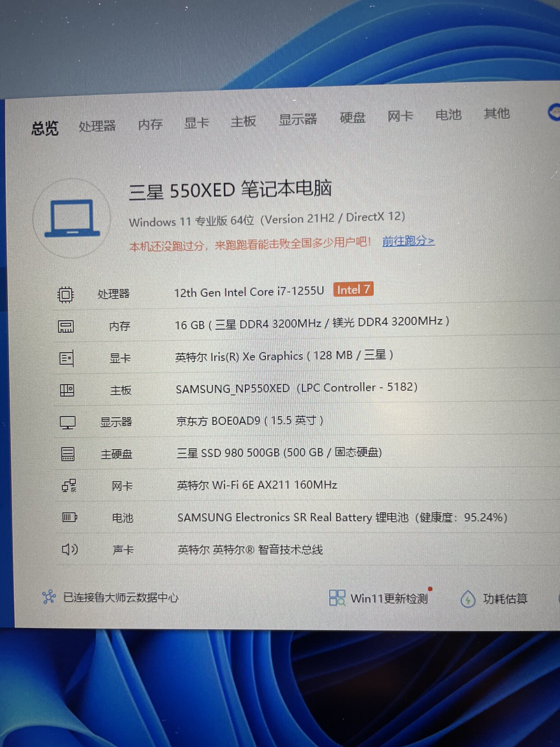Open the 显卡 tab
This screenshot has width=560, height=747.
(x=197, y=123)
